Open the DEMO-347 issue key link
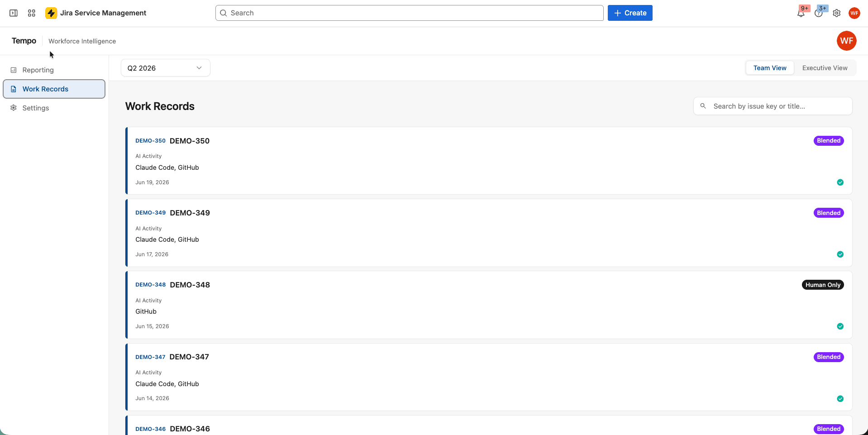Screen dimensions: 868x435 click(x=151, y=357)
